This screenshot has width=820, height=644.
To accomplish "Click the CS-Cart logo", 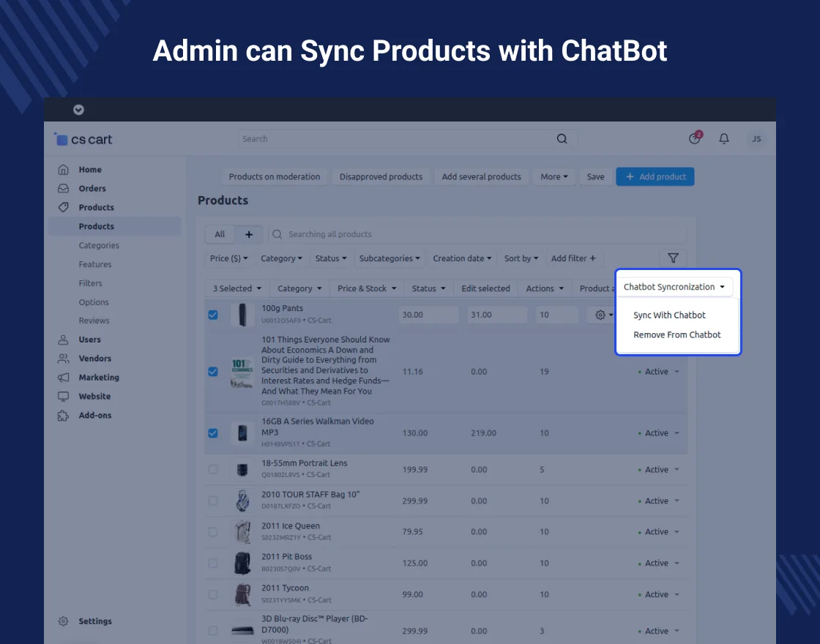I will click(83, 139).
